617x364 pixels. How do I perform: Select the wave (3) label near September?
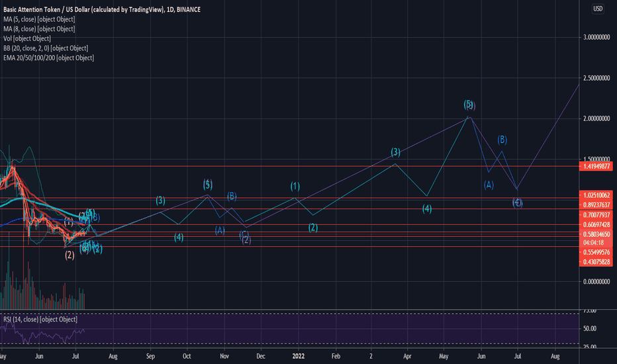[160, 201]
